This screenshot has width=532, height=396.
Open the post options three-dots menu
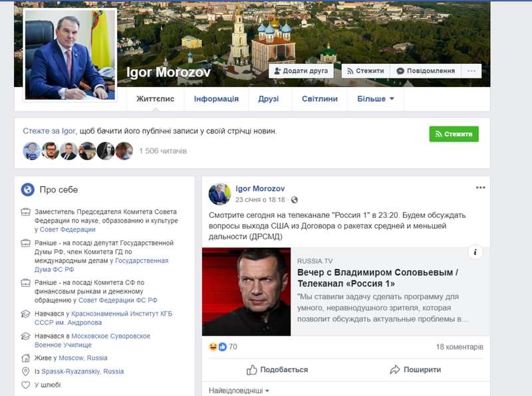[480, 188]
